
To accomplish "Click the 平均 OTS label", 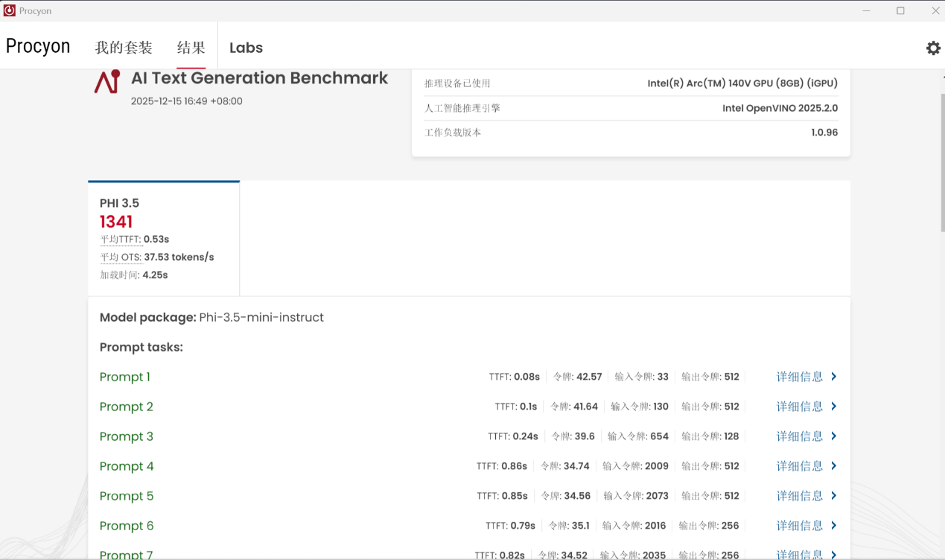I will click(x=121, y=258).
